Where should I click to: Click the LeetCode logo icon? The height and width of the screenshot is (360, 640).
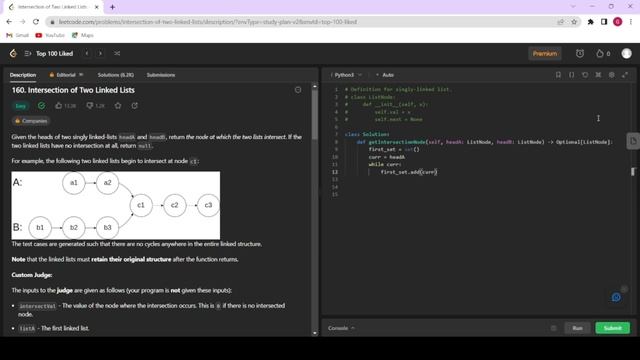(13, 53)
